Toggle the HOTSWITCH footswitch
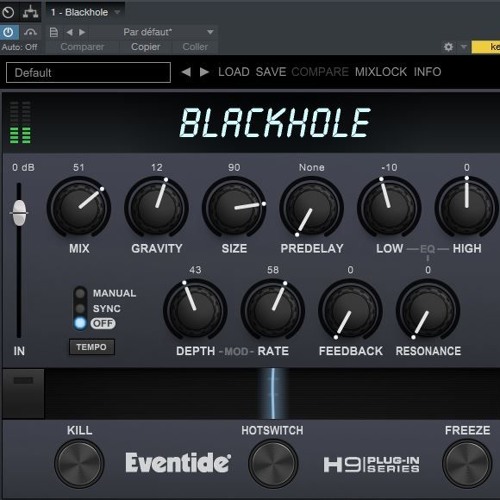Viewport: 500px width, 500px height. tap(273, 464)
